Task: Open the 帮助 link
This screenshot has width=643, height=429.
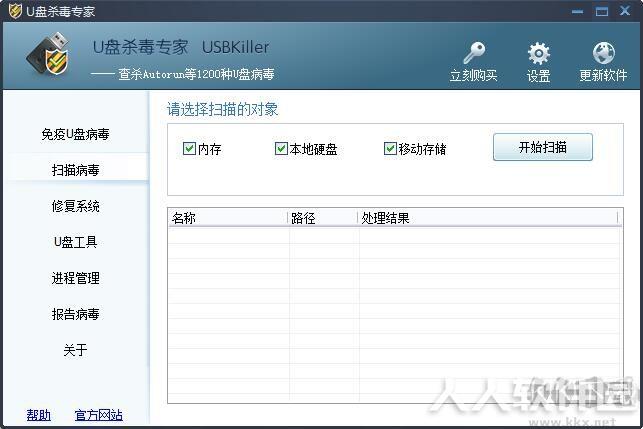Action: tap(39, 415)
